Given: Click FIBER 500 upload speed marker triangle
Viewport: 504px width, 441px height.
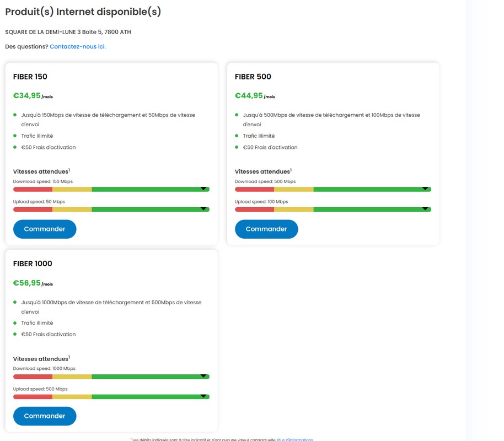Looking at the screenshot, I should [425, 208].
